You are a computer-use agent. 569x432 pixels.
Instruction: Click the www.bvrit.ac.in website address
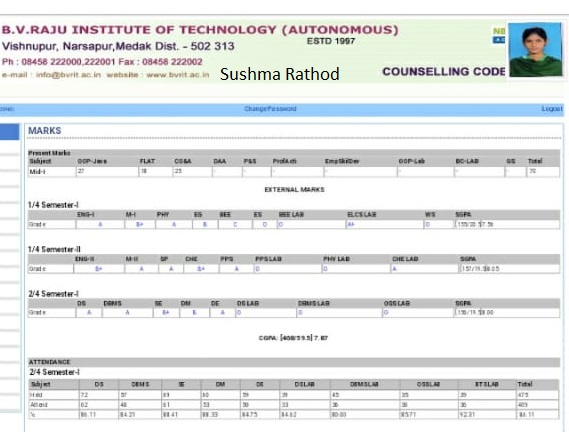pyautogui.click(x=178, y=75)
